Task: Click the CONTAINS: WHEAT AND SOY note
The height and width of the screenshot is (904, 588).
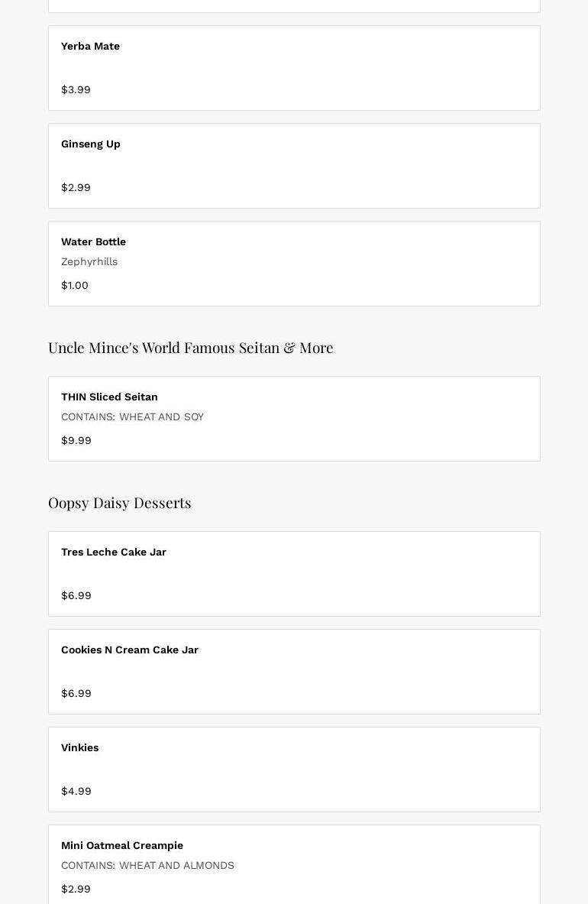Action: [132, 417]
